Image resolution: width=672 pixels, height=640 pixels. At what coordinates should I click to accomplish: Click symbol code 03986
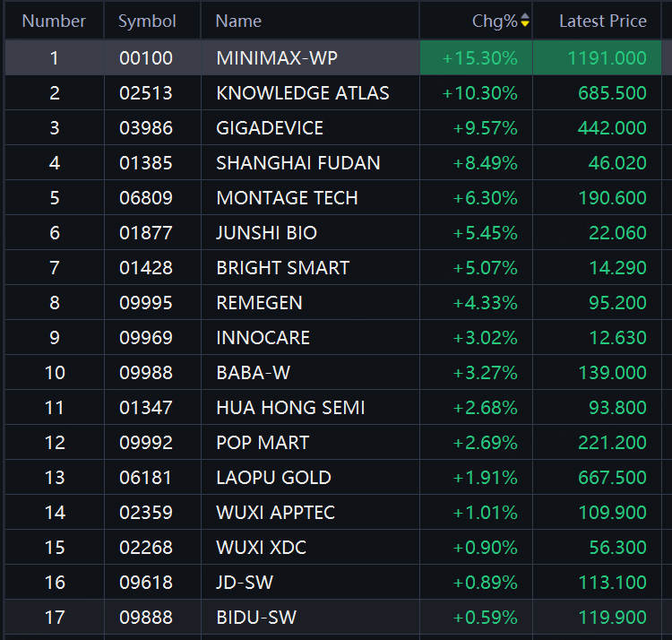point(146,128)
